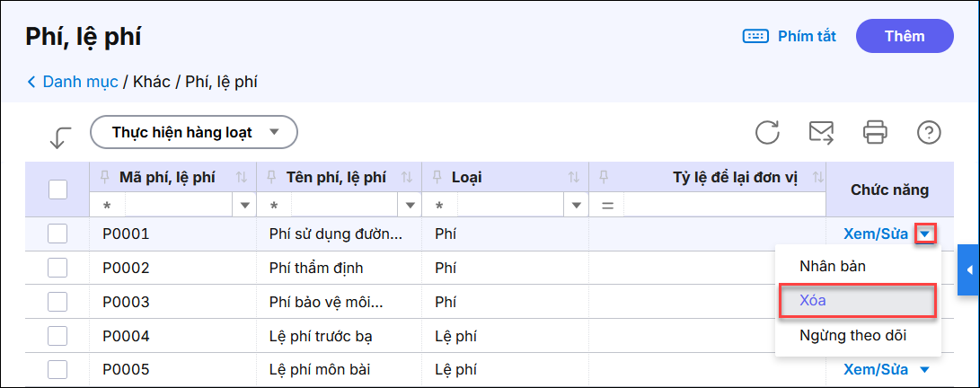Click the printer icon
The image size is (980, 388).
pos(875,133)
